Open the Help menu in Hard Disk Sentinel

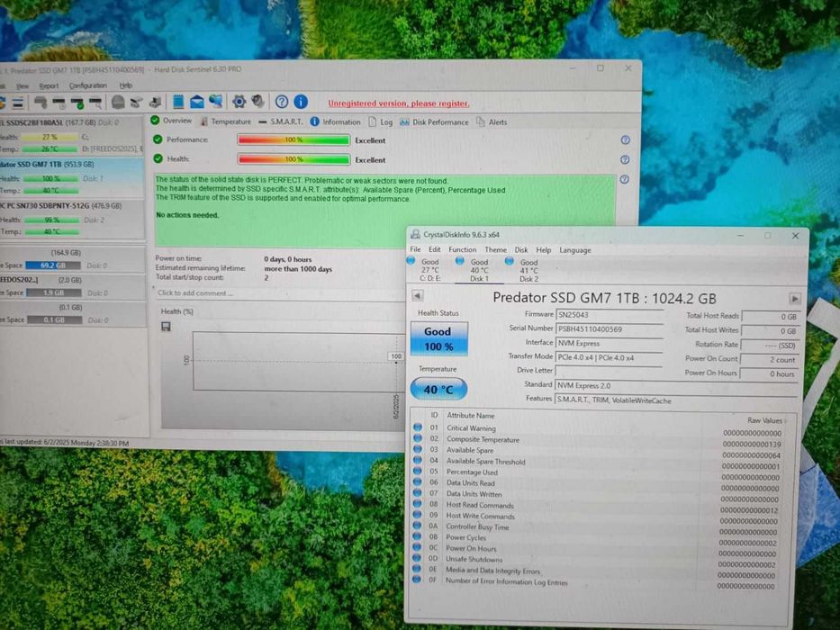coord(125,85)
